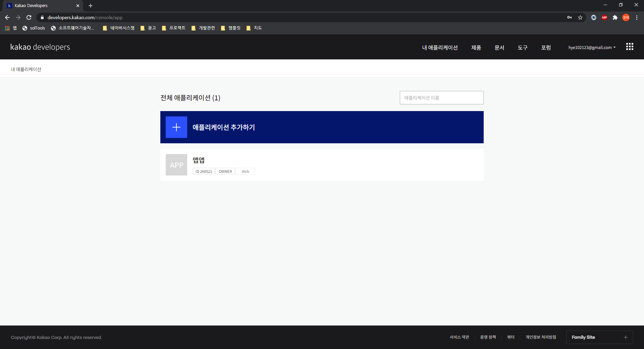The height and width of the screenshot is (349, 644).
Task: Click the gray APP thumbnail icon
Action: click(x=176, y=165)
